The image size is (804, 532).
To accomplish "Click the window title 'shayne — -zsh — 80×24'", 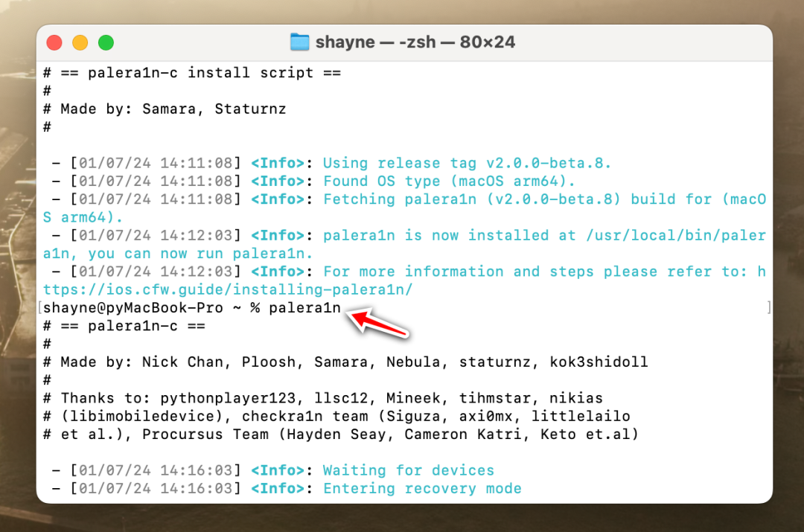I will point(415,42).
